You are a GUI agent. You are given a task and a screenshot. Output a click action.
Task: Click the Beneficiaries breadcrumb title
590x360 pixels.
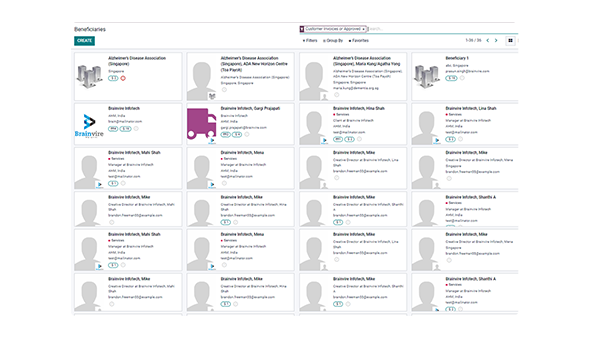point(90,29)
